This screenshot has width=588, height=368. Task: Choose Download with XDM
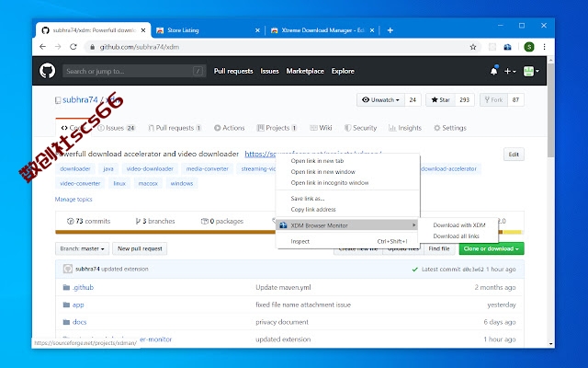pos(459,225)
